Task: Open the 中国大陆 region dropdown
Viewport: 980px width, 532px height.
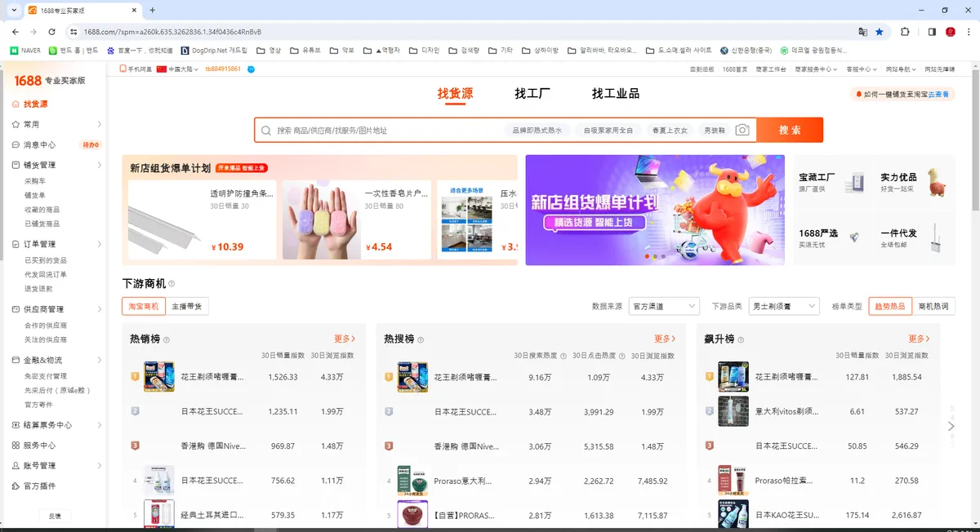Action: point(177,69)
